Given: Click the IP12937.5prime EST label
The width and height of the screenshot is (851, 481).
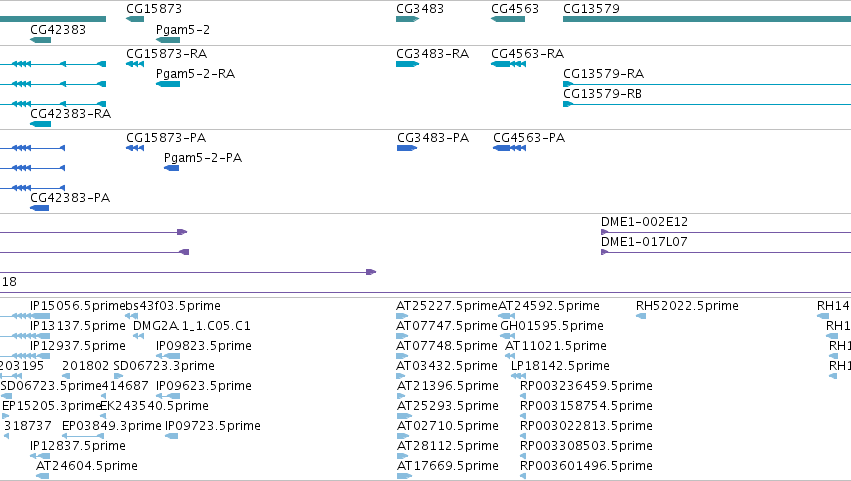Looking at the screenshot, I should tap(78, 346).
